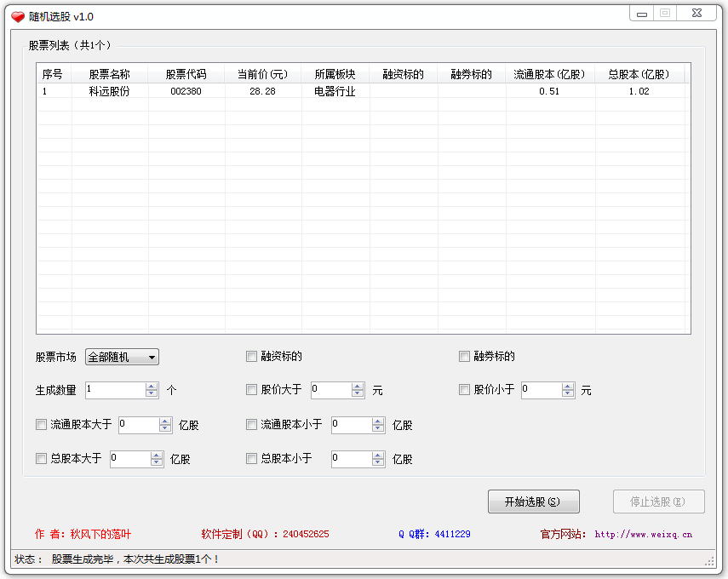Sort by 股票名称 column header
Viewport: 728px width, 579px height.
click(x=109, y=74)
